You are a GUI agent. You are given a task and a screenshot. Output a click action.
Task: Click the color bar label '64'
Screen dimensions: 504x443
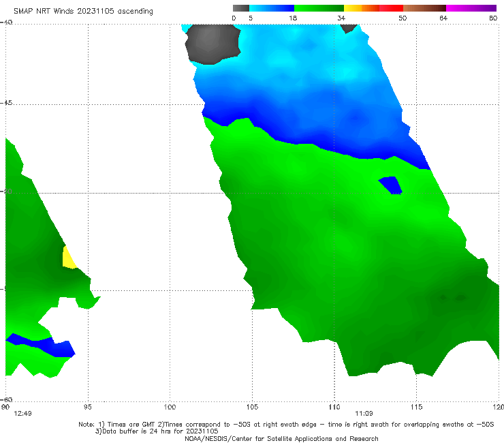tap(443, 18)
